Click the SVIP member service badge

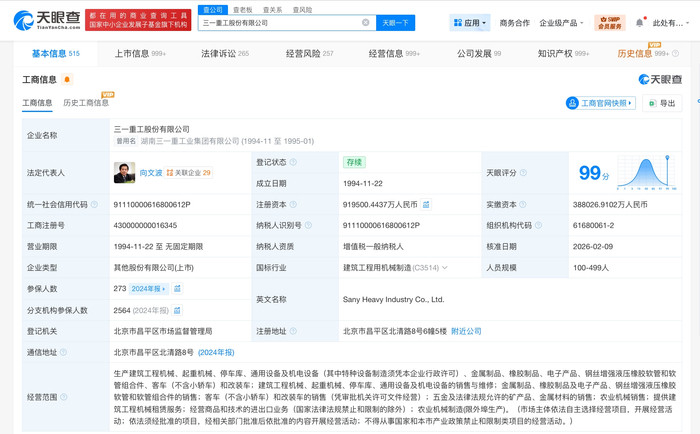click(x=609, y=22)
